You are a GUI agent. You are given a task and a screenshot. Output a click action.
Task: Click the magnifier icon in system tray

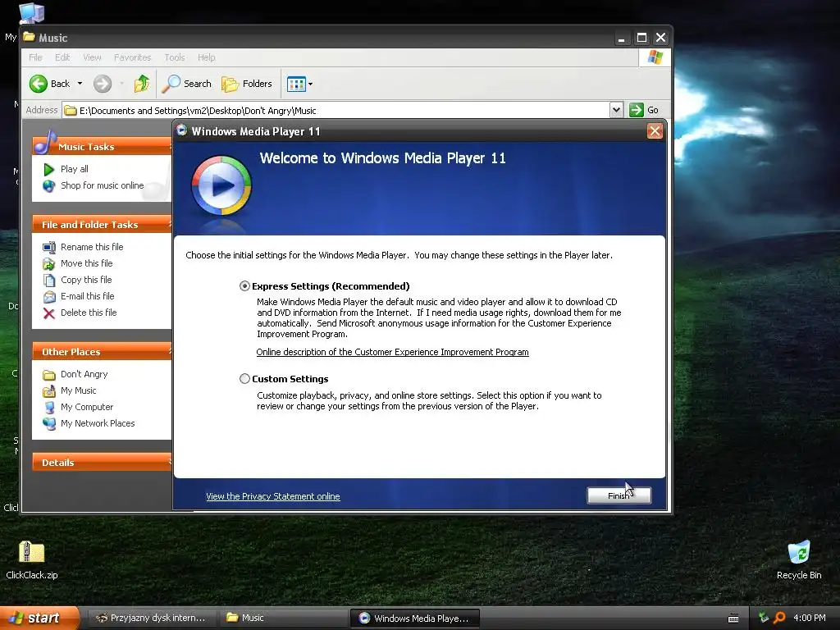[x=779, y=618]
